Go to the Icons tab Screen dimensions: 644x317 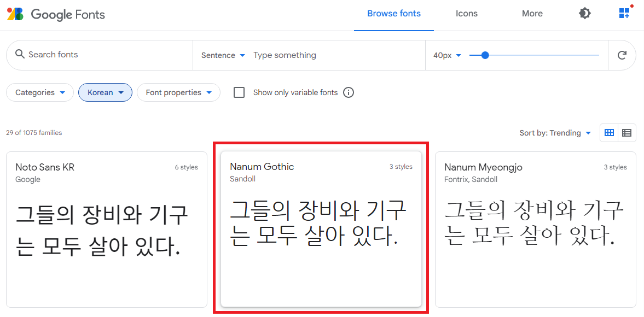(x=467, y=14)
